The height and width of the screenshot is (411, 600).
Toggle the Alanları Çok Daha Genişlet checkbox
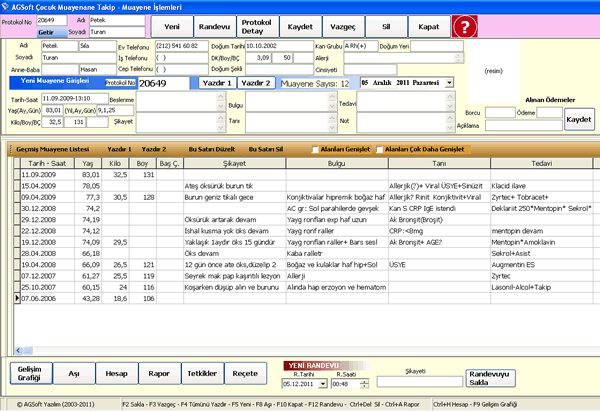(x=378, y=149)
